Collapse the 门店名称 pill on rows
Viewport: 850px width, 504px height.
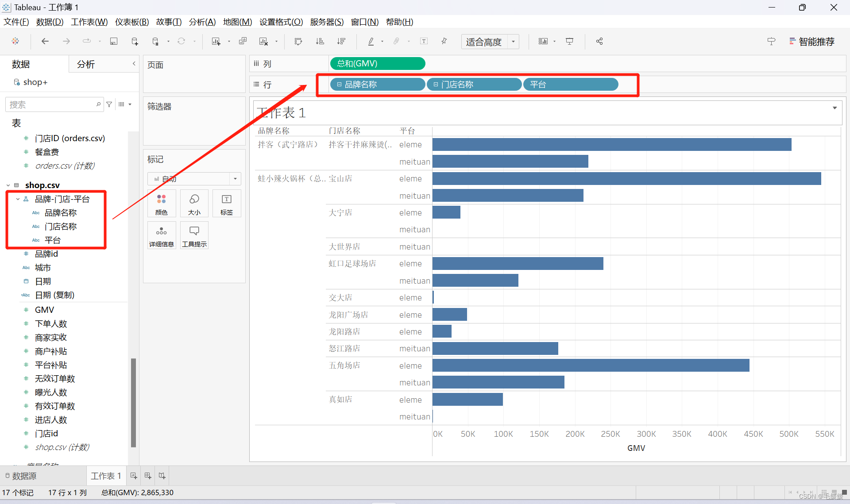click(x=436, y=85)
